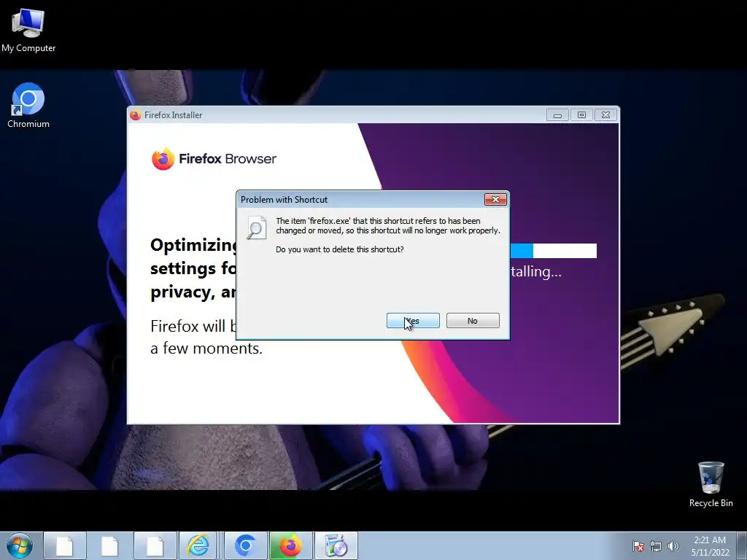Switch to Chromium in the taskbar

click(x=245, y=545)
